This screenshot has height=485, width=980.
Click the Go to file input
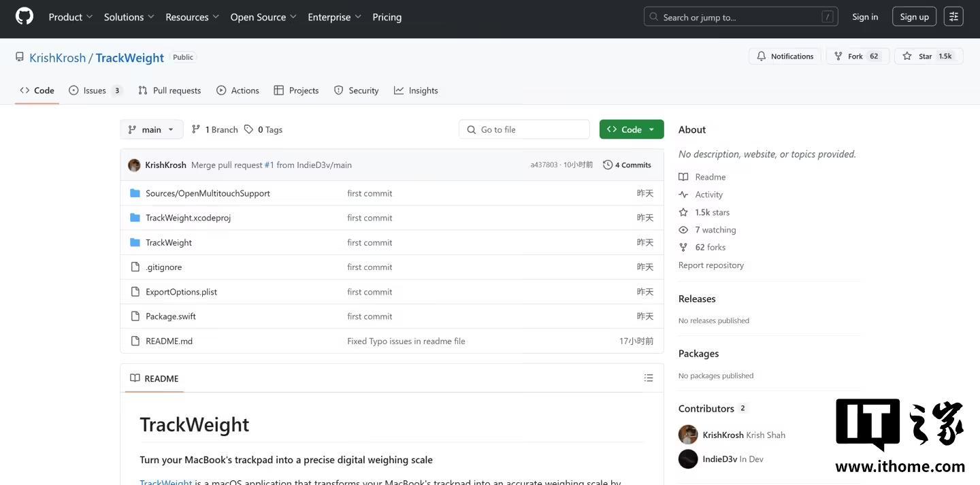click(x=524, y=129)
